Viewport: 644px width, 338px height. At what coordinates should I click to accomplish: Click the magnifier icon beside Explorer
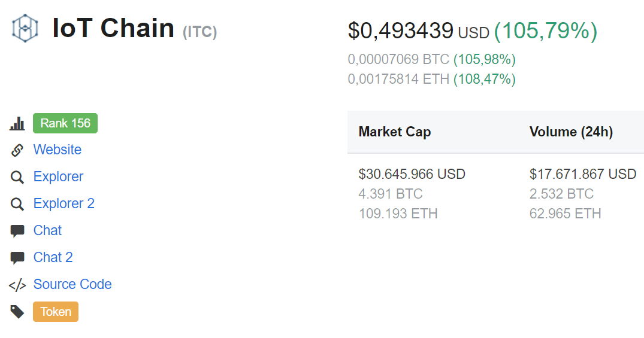(x=17, y=177)
